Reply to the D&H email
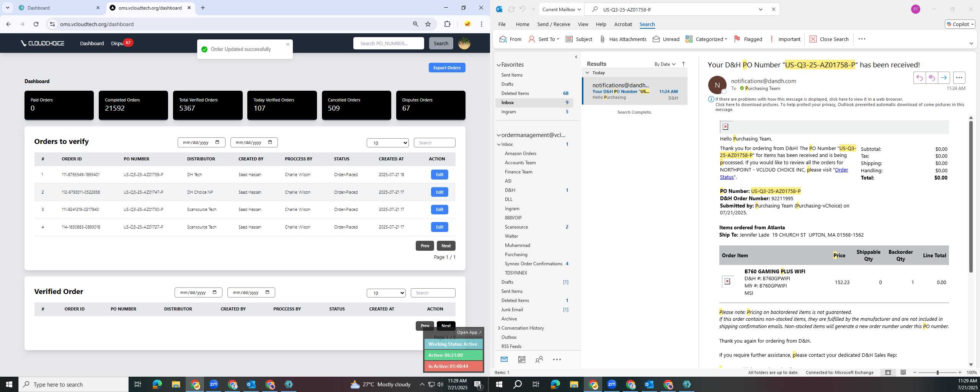980x392 pixels. (x=920, y=78)
